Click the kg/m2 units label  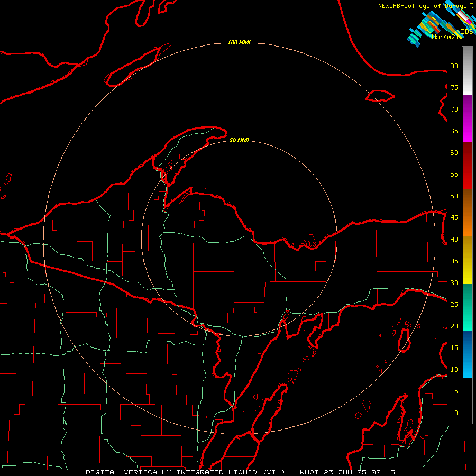444,36
